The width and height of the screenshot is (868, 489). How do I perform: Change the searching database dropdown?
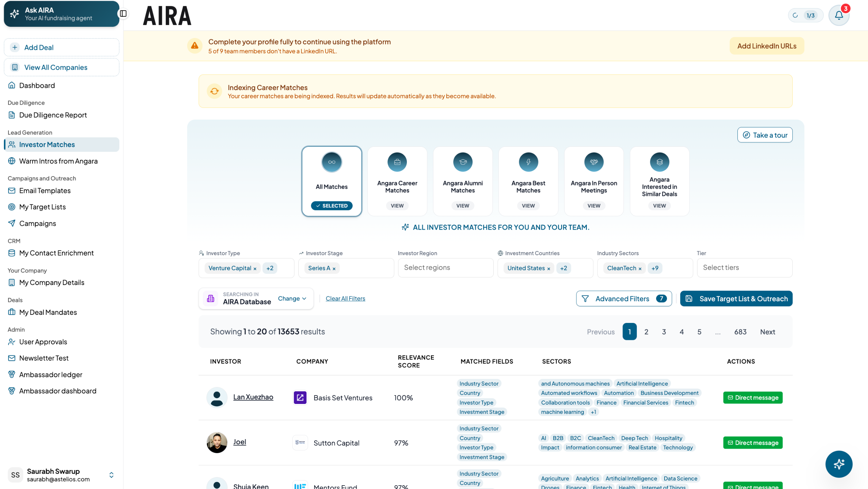click(x=292, y=299)
